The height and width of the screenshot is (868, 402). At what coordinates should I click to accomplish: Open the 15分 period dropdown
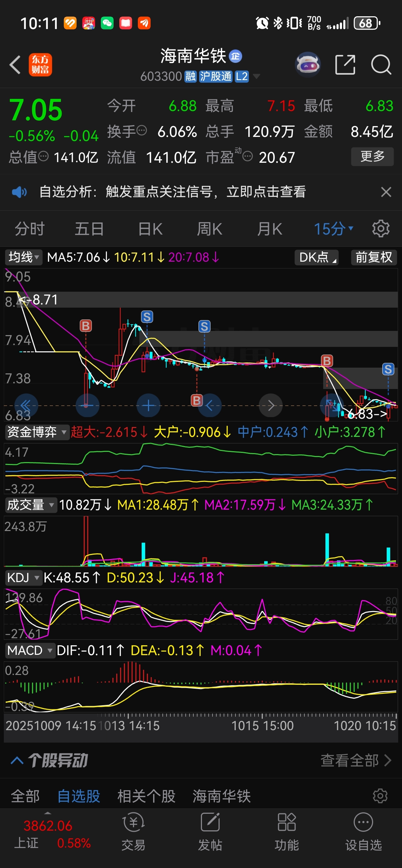click(333, 229)
